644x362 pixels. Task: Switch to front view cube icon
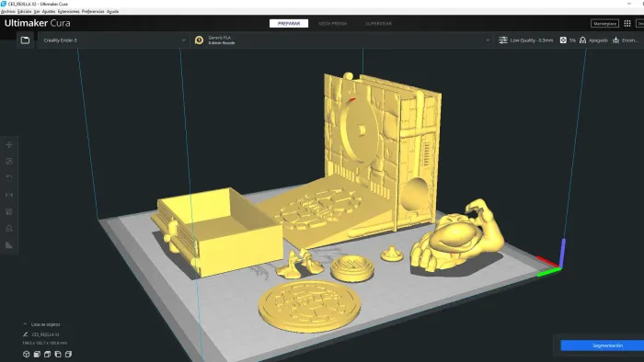37,355
